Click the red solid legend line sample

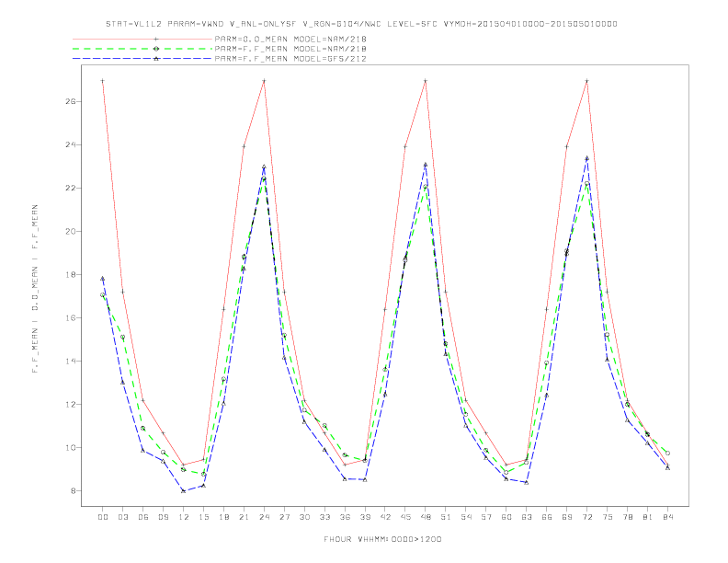pyautogui.click(x=142, y=39)
